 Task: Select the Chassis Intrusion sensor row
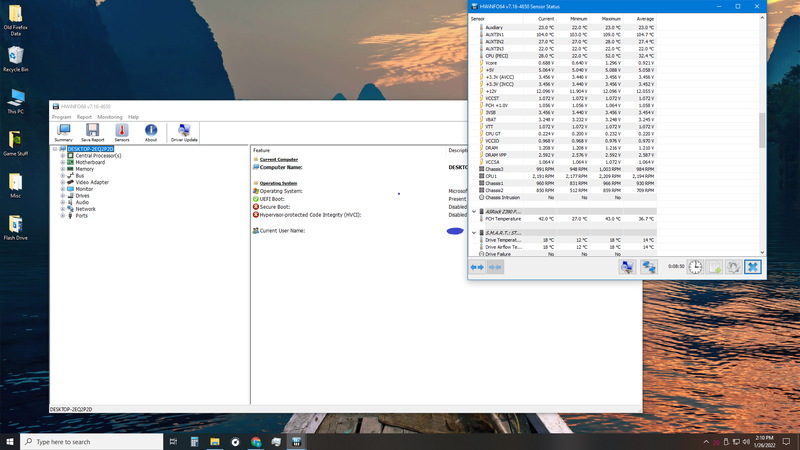pos(563,197)
